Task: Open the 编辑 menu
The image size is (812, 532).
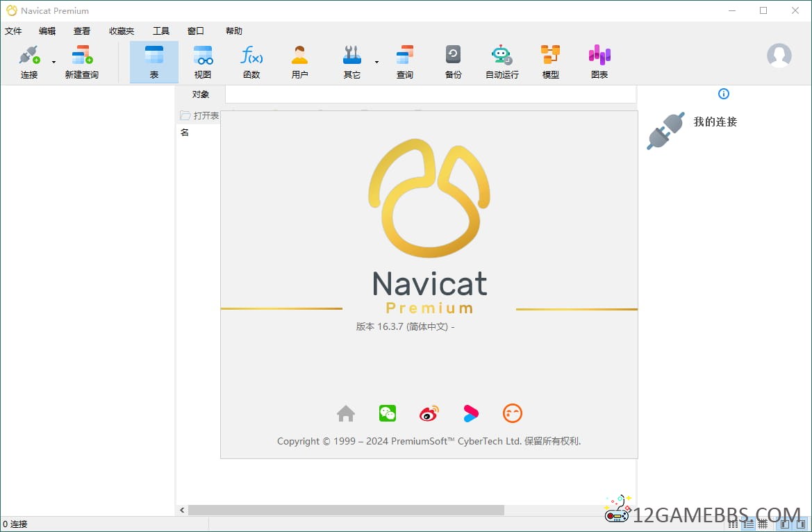Action: (47, 31)
